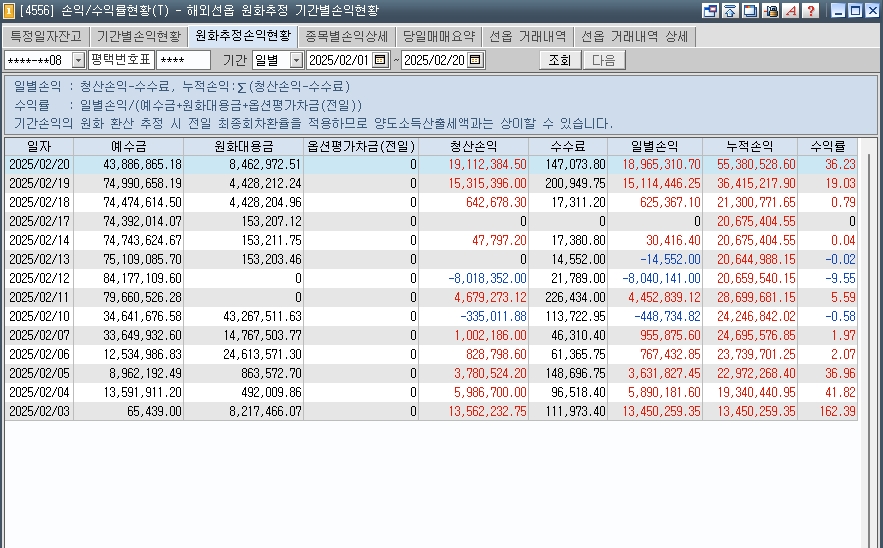Viewport: 883px width, 548px height.
Task: Click the padlock lock-screen icon
Action: pyautogui.click(x=771, y=10)
